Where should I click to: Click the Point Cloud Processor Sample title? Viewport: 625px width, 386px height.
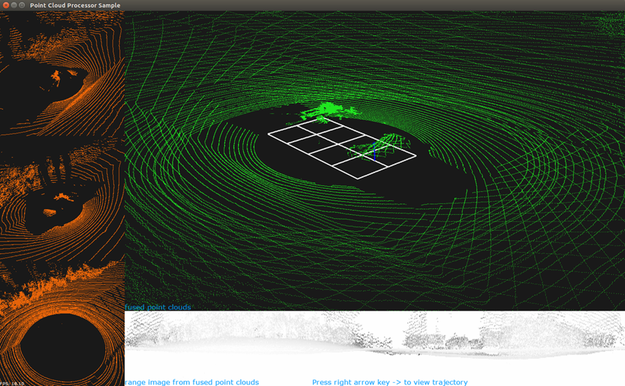(75, 6)
